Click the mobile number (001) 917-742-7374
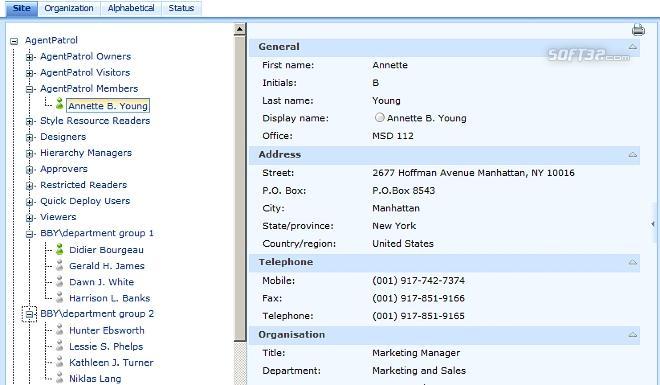The width and height of the screenshot is (660, 385). coord(418,280)
